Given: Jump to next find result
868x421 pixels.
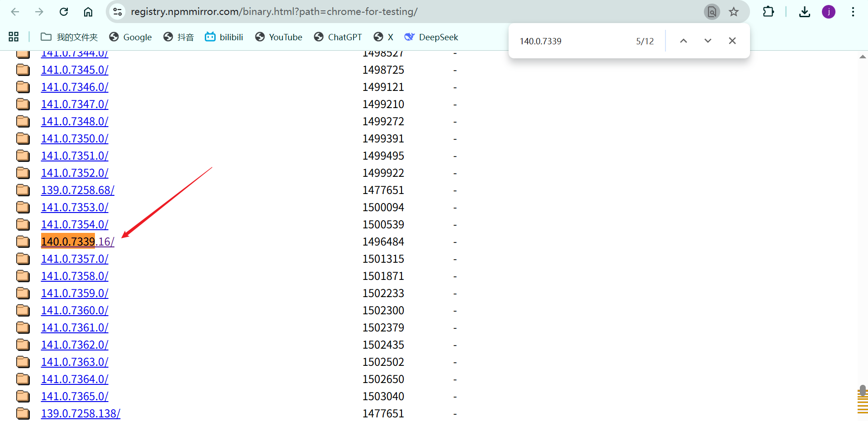Looking at the screenshot, I should pos(708,41).
